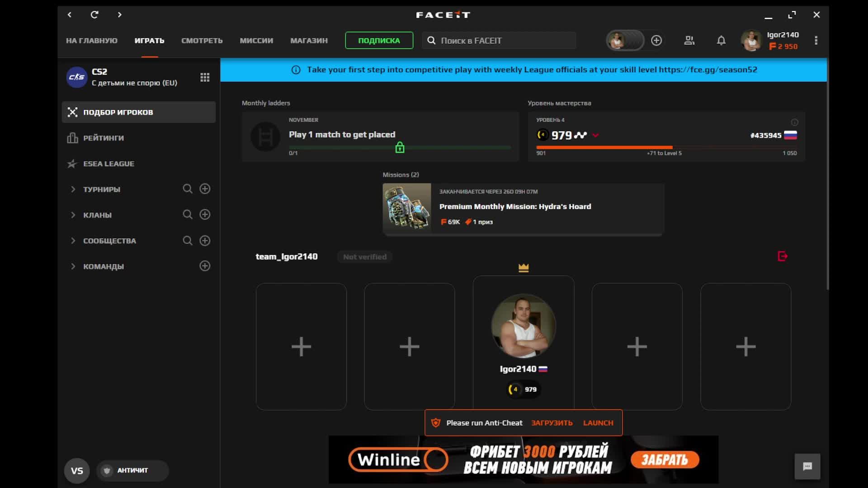
Task: Expand the Сообщества section
Action: point(73,241)
